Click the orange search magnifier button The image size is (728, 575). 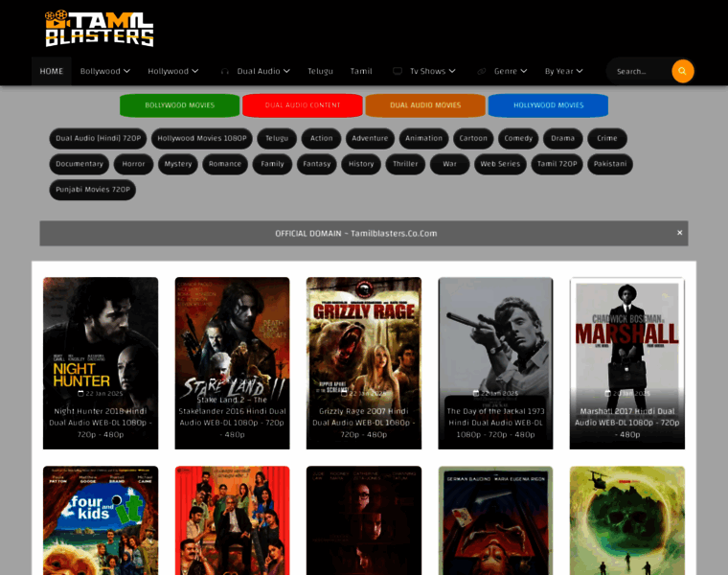pos(682,71)
